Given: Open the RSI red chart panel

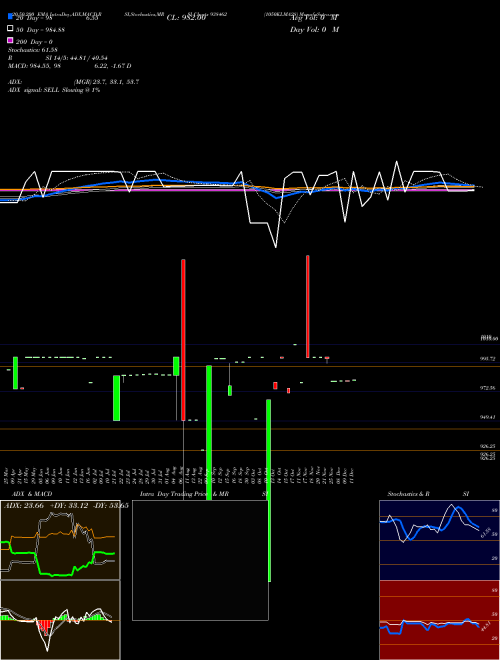Looking at the screenshot, I should 439,620.
